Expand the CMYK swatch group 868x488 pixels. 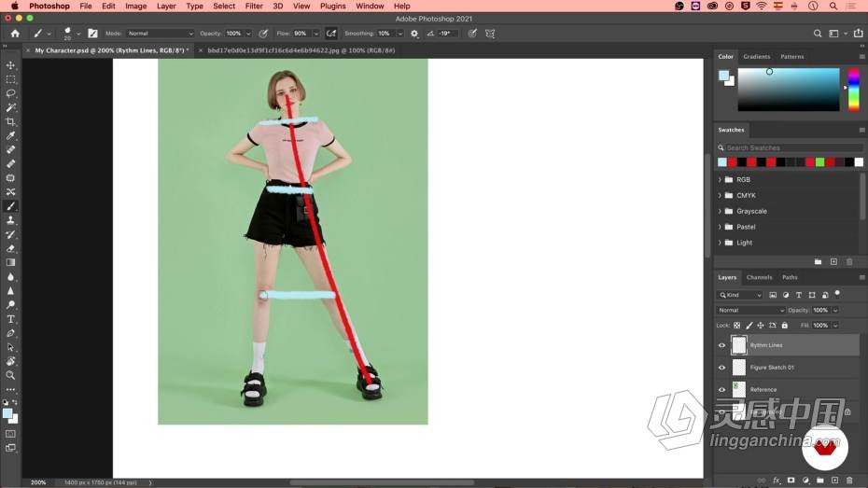click(x=720, y=195)
